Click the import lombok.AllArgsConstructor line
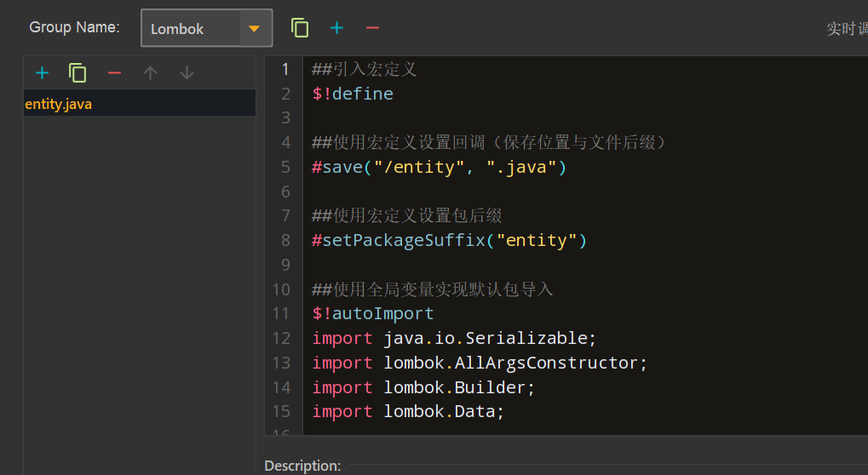The width and height of the screenshot is (868, 475). 480,363
